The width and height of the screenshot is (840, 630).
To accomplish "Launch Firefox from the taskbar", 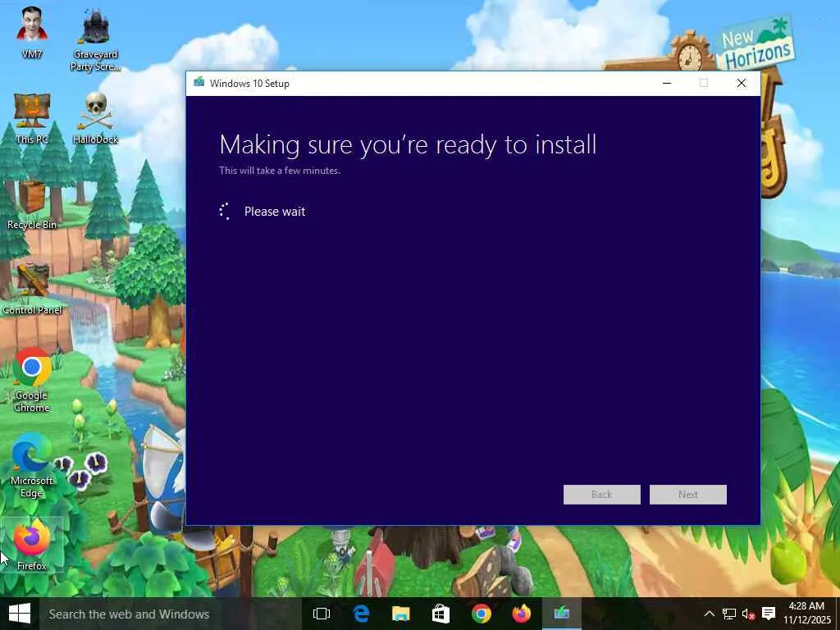I will pos(521,614).
